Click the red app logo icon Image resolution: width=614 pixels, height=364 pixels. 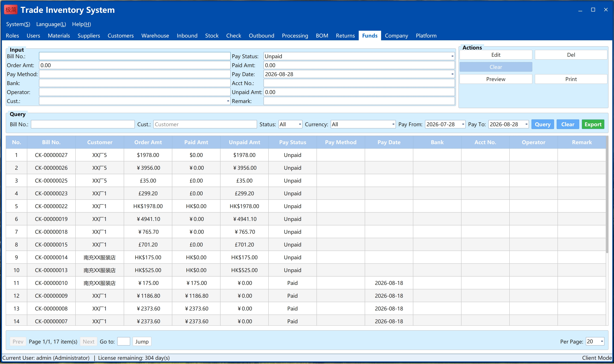click(10, 10)
